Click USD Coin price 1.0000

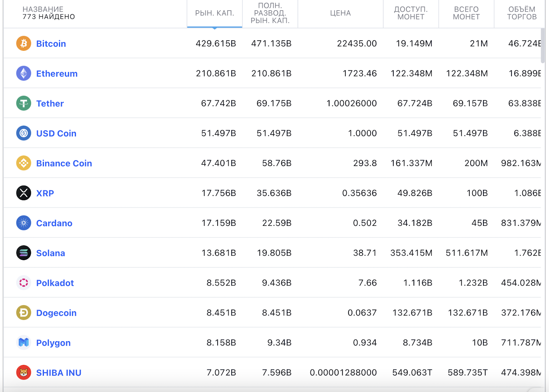pos(362,133)
